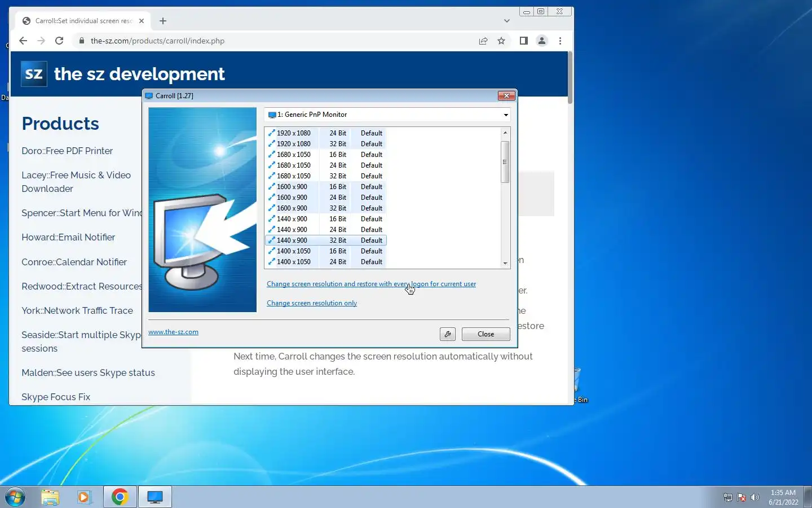Select 1400 x 1050 16 Bit row

click(326, 251)
